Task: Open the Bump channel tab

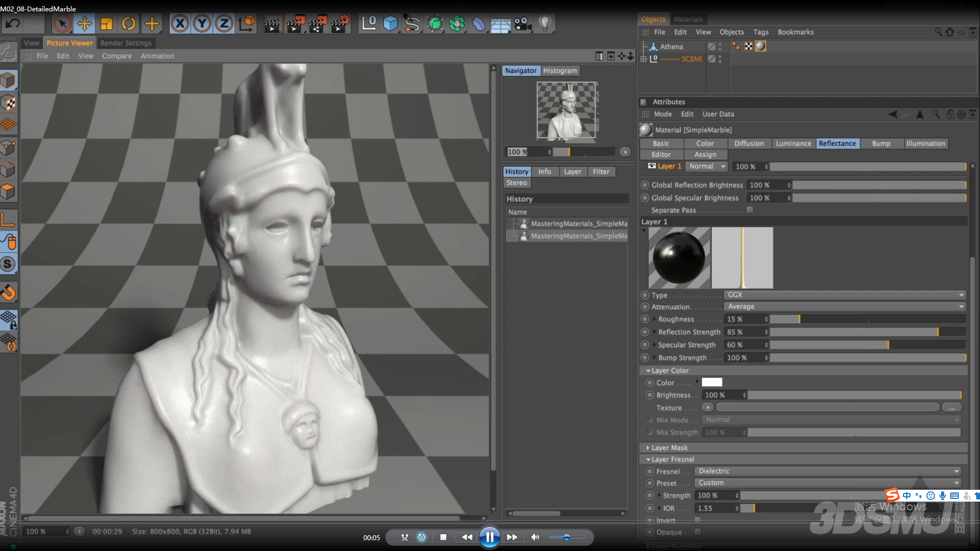Action: [881, 143]
